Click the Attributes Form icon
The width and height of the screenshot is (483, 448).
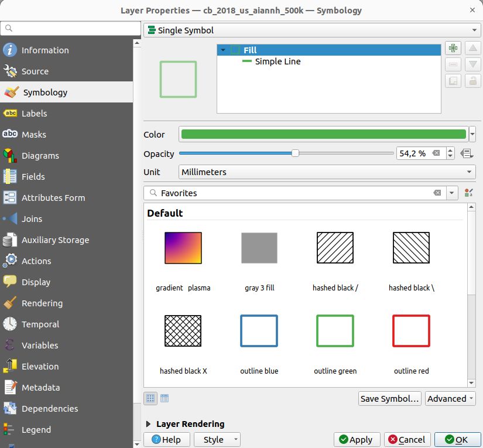coord(10,197)
